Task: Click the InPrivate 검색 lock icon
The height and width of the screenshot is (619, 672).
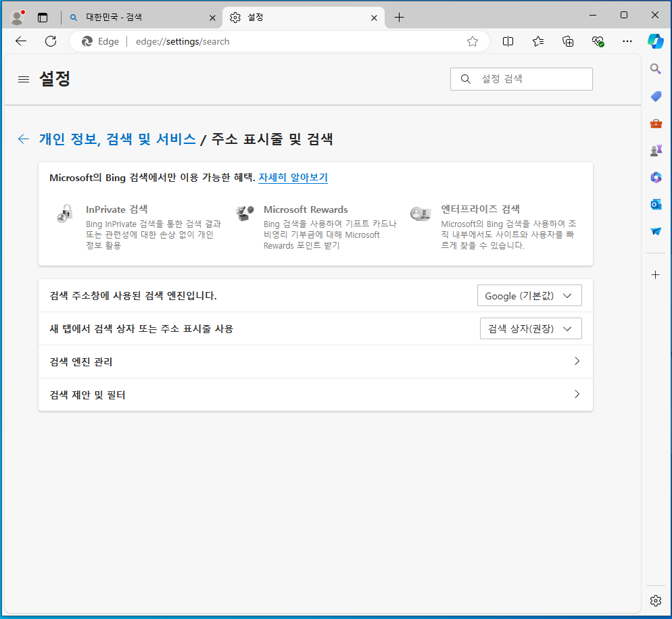Action: (x=65, y=214)
